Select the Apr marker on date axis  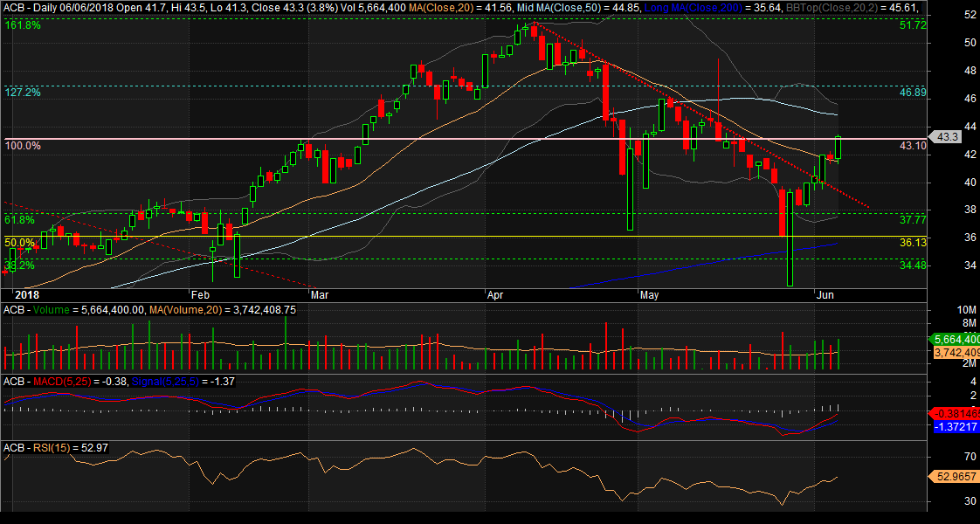[495, 295]
